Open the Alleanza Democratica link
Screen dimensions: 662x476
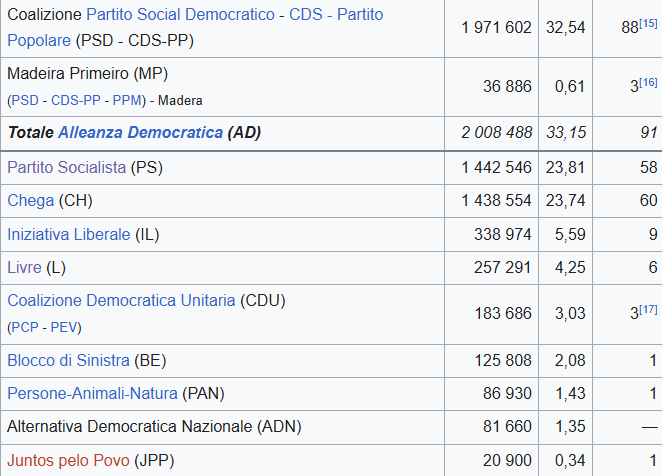tap(140, 133)
